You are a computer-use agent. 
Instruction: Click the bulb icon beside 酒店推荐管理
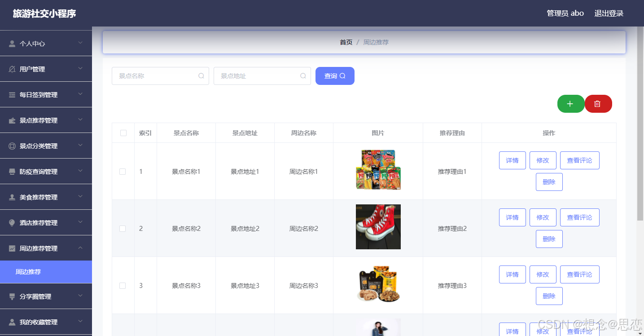(x=12, y=223)
